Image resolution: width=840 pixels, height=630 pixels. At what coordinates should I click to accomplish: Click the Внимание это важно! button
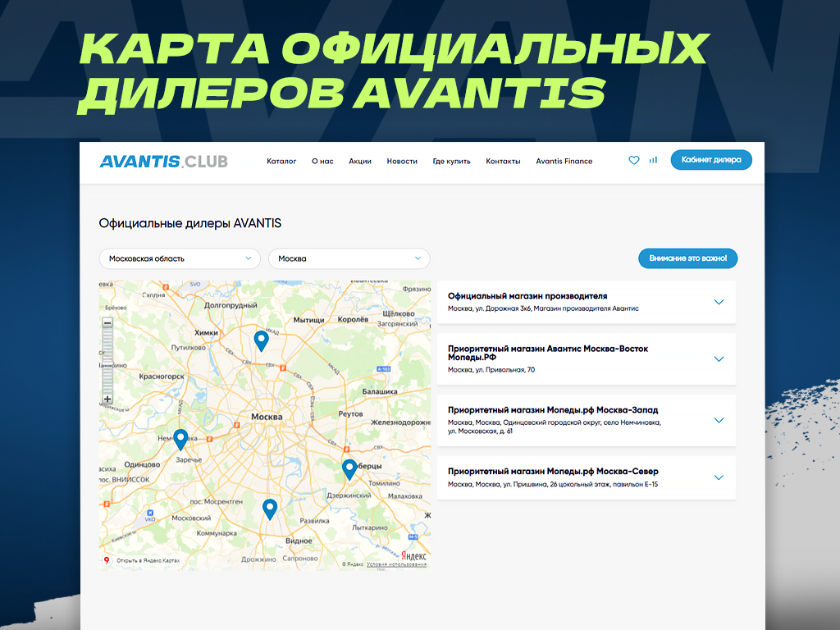tap(688, 258)
